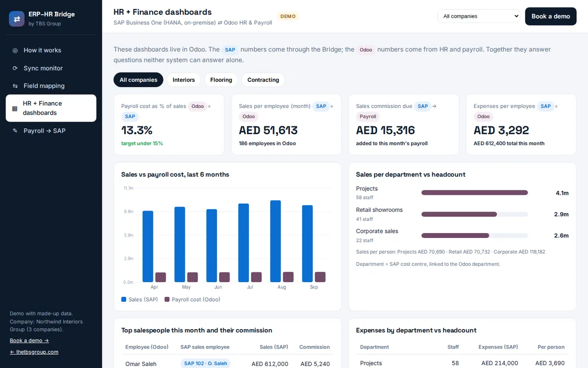The height and width of the screenshot is (368, 588).
Task: Click the Book a demo button
Action: 551,16
